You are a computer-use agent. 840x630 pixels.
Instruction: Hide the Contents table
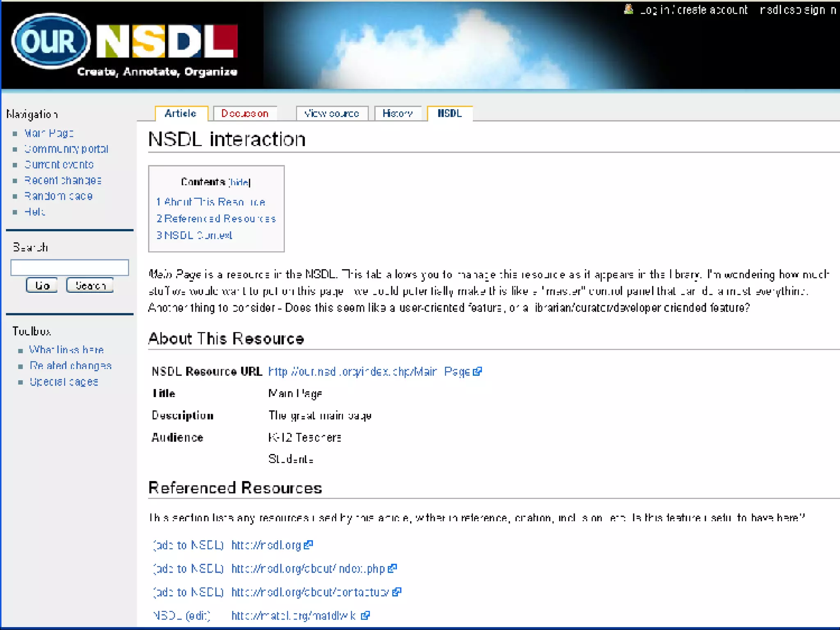click(239, 182)
